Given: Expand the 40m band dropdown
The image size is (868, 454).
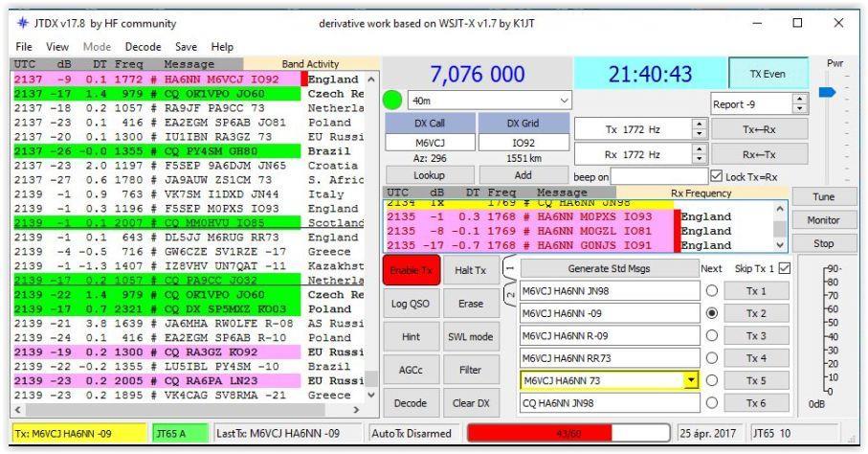Looking at the screenshot, I should click(564, 101).
